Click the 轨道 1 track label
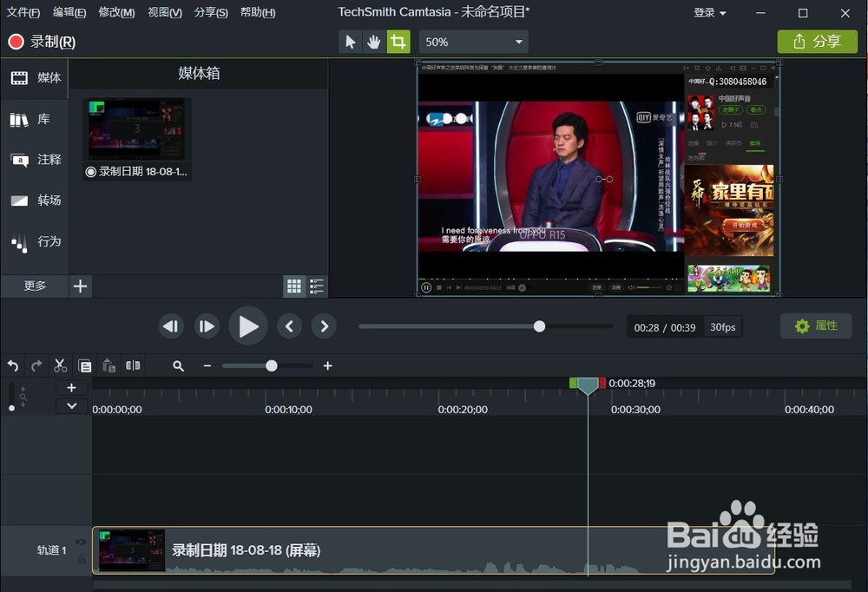Viewport: 868px width, 592px height. (x=51, y=550)
